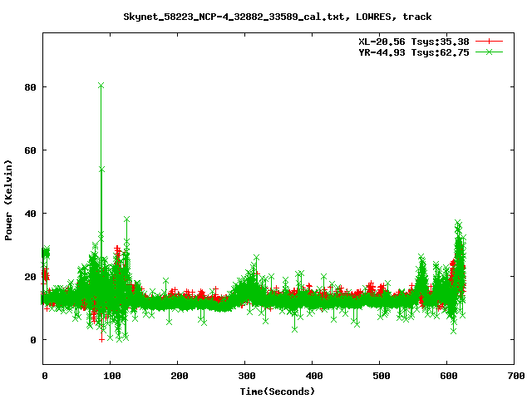Click the y-axis tick label 80
The width and height of the screenshot is (532, 399).
tap(30, 87)
